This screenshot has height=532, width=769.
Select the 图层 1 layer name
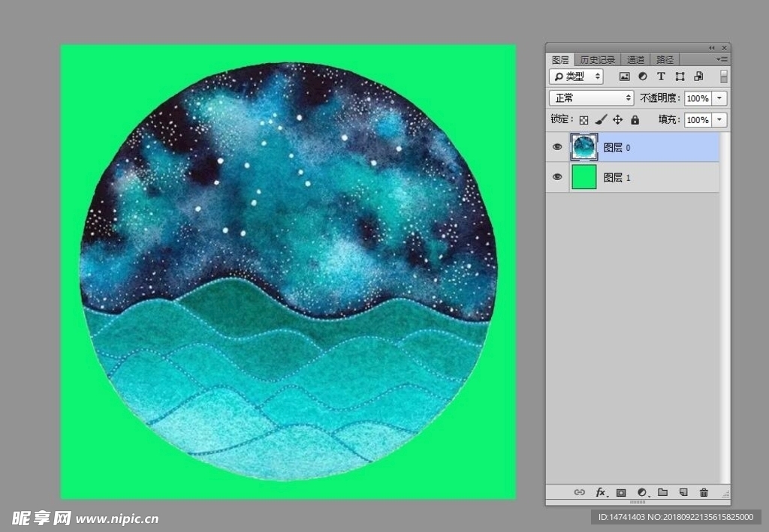(x=617, y=177)
